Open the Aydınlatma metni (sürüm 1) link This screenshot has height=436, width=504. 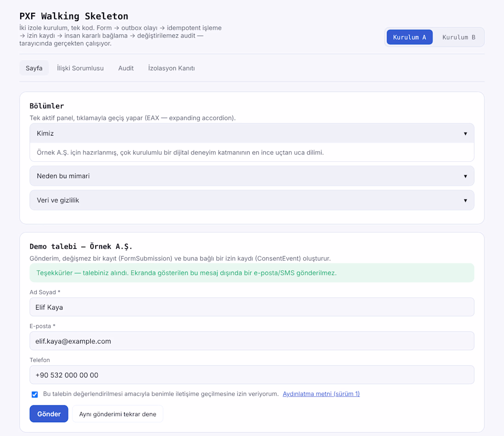point(321,394)
